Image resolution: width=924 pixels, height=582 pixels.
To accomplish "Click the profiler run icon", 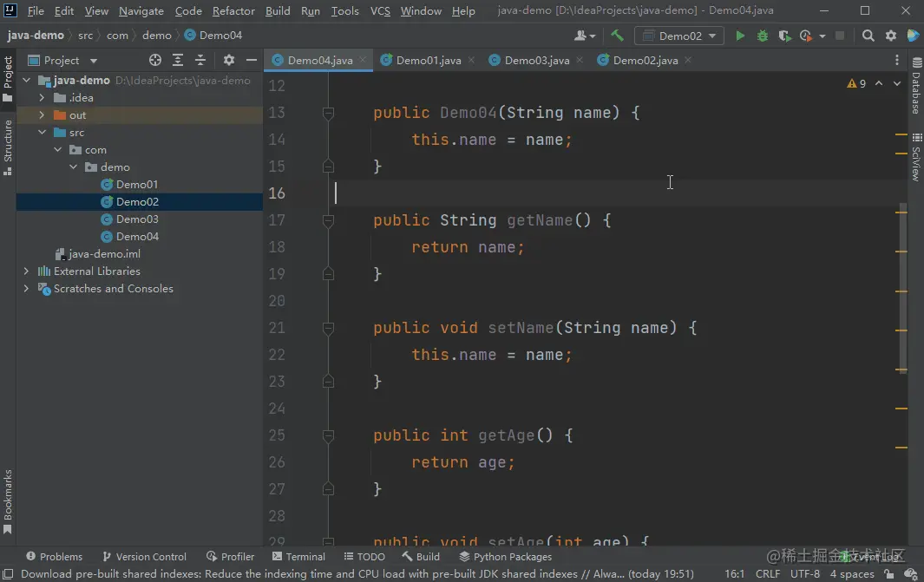I will pos(805,36).
